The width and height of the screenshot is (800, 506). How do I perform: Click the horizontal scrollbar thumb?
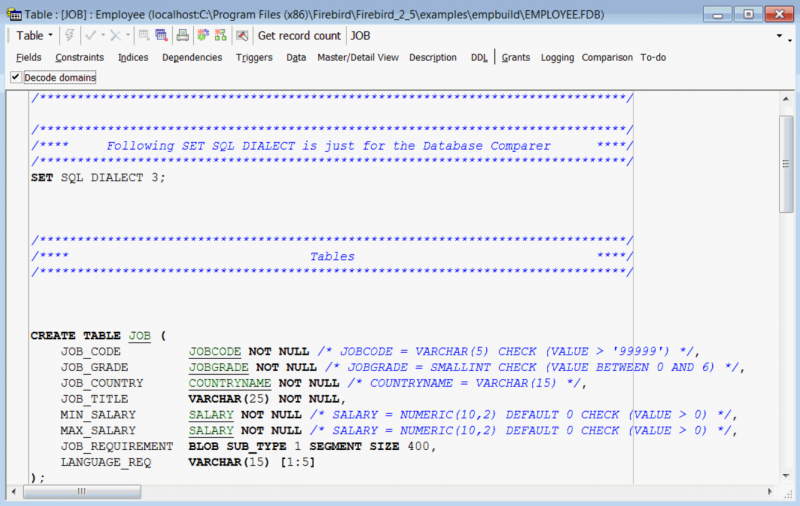click(82, 492)
